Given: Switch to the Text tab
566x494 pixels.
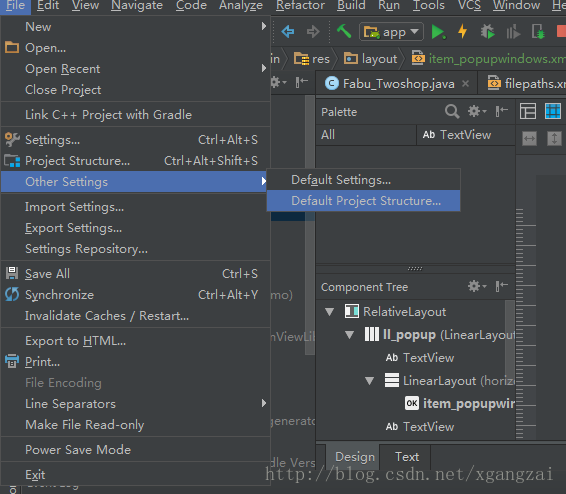Looking at the screenshot, I should tap(406, 457).
